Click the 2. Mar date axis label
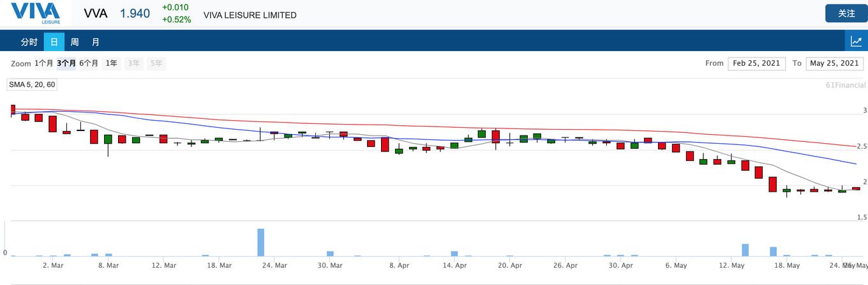Image resolution: width=868 pixels, height=285 pixels. (x=53, y=265)
